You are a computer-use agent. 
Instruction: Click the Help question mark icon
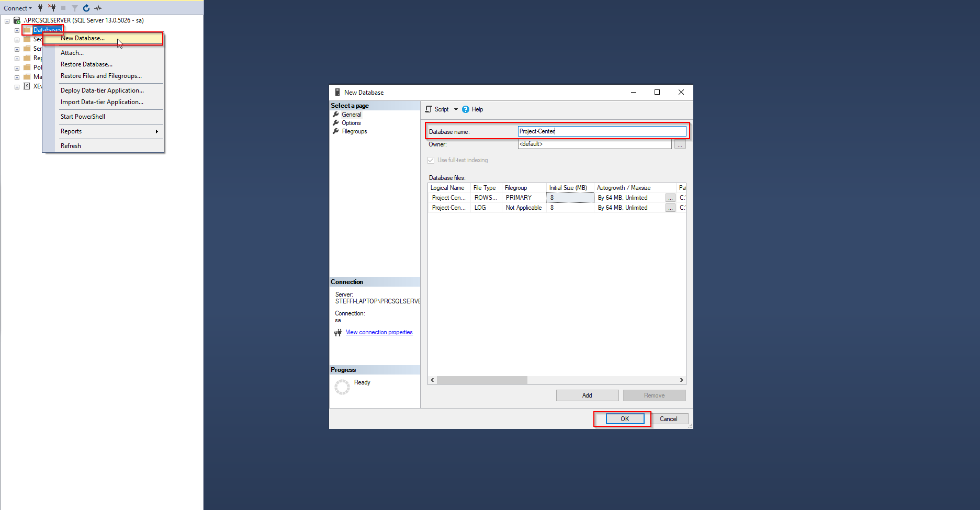coord(466,109)
